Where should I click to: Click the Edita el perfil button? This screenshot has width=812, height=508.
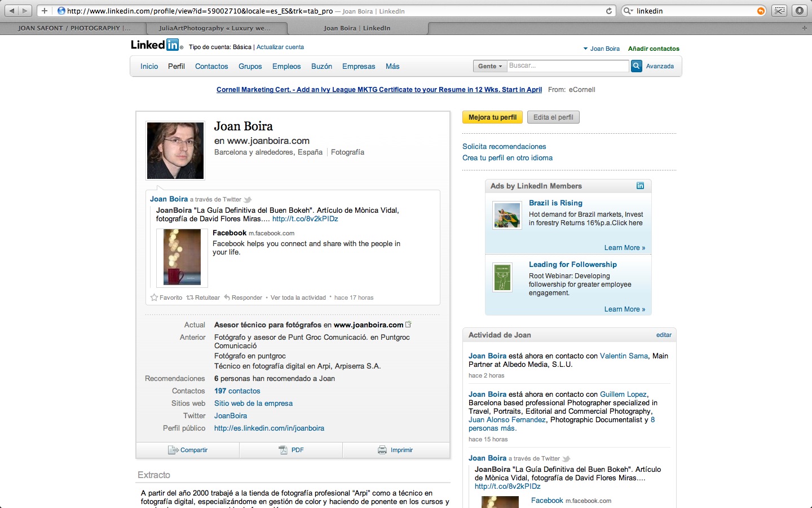(x=553, y=117)
